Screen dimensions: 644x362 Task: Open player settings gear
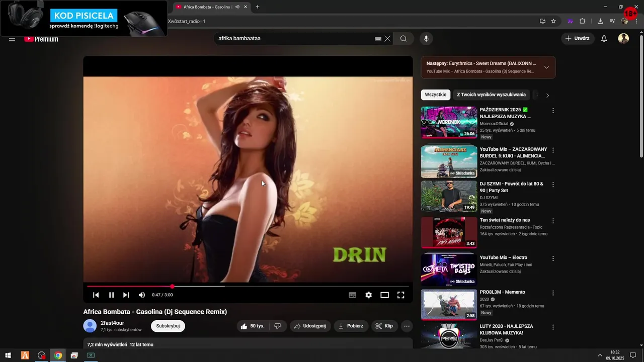[369, 295]
